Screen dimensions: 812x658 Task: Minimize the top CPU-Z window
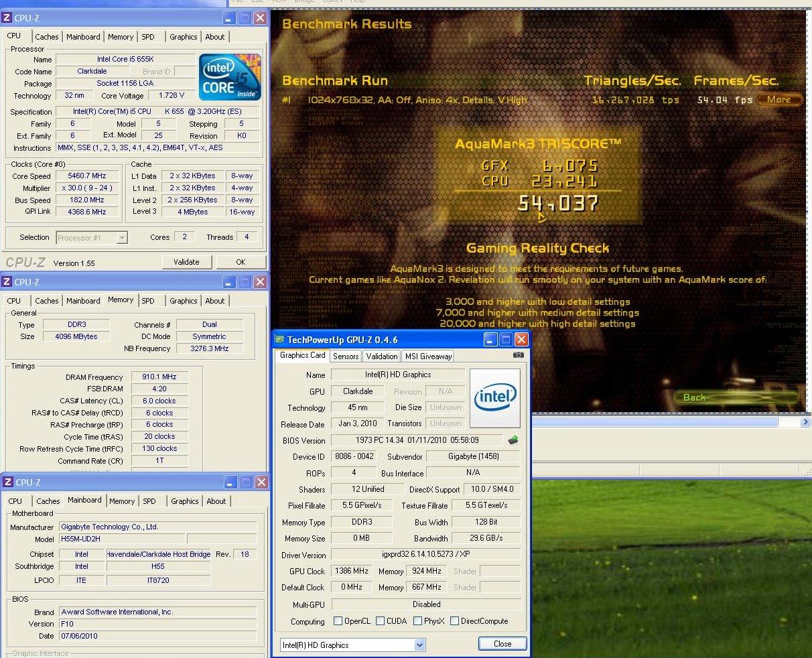coord(230,18)
